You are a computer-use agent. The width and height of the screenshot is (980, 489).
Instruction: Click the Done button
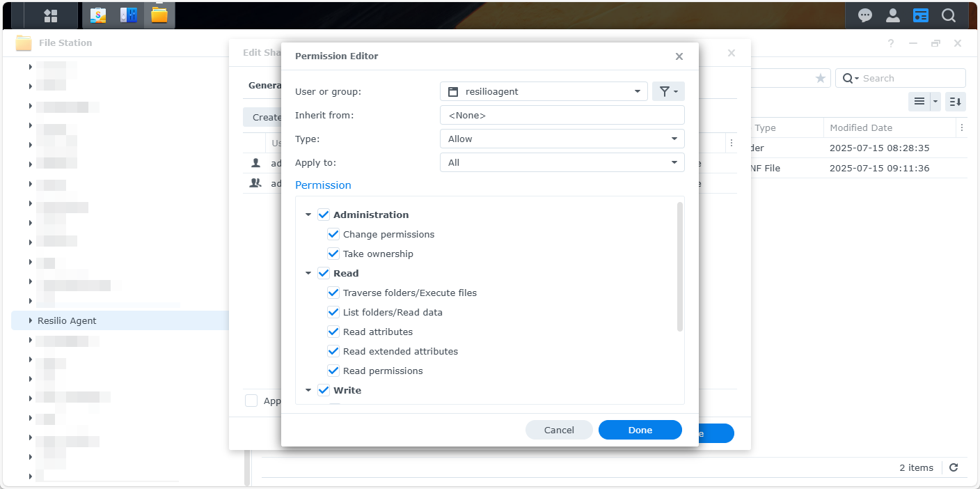[x=640, y=430]
